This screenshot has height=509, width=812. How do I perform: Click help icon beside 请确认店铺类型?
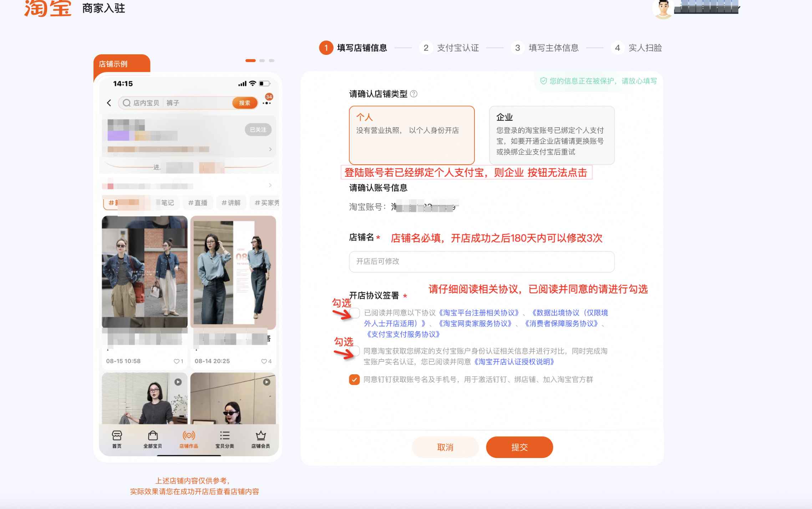coord(414,94)
